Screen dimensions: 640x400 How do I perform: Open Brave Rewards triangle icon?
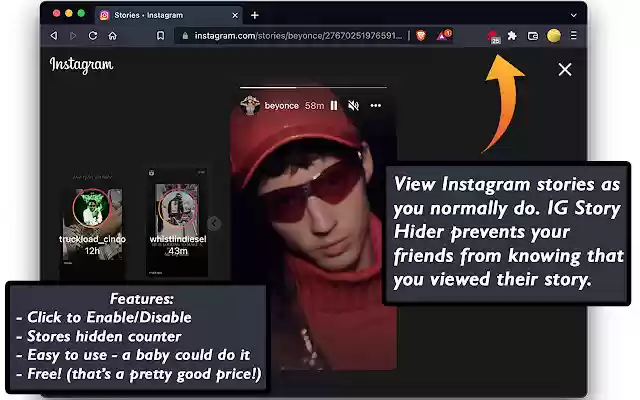click(443, 36)
